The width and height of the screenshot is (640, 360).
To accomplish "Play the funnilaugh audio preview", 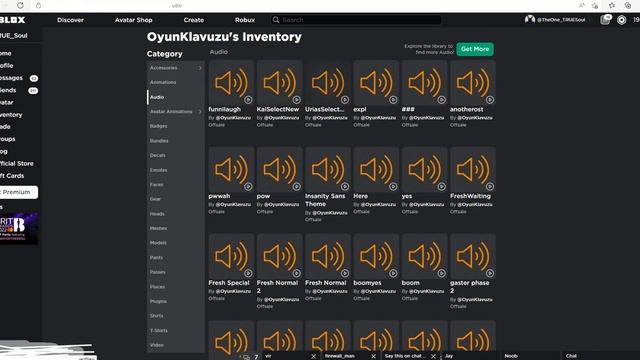I will (248, 100).
